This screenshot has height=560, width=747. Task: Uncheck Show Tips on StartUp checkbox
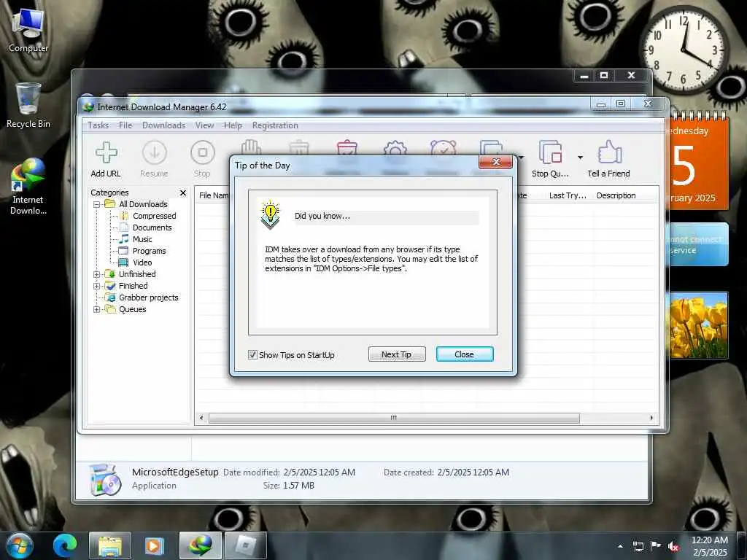pyautogui.click(x=252, y=355)
